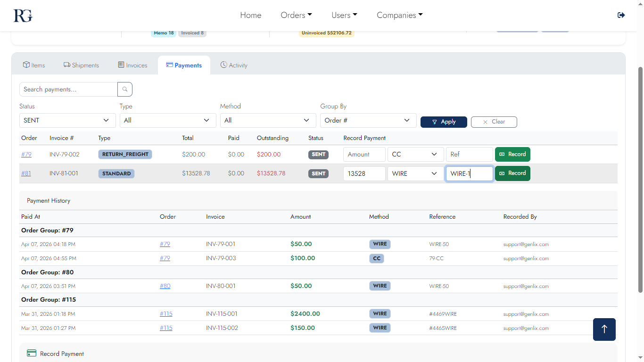The height and width of the screenshot is (362, 644).
Task: Click the scroll-to-top arrow button
Action: (x=604, y=329)
